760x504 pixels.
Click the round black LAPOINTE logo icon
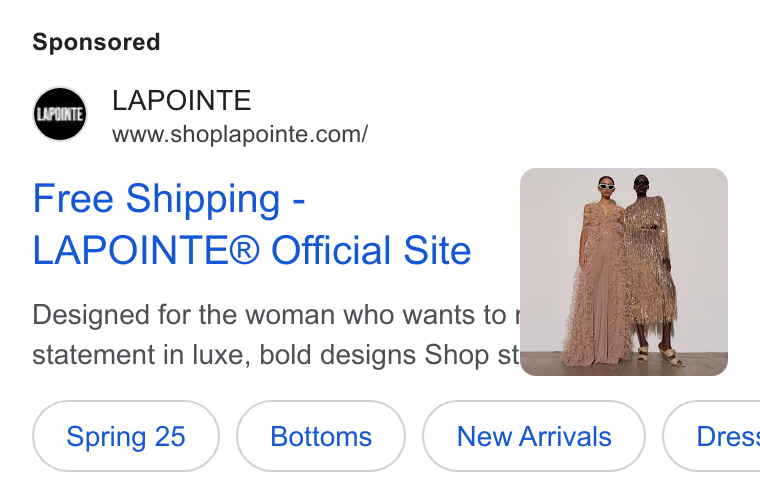pyautogui.click(x=60, y=114)
